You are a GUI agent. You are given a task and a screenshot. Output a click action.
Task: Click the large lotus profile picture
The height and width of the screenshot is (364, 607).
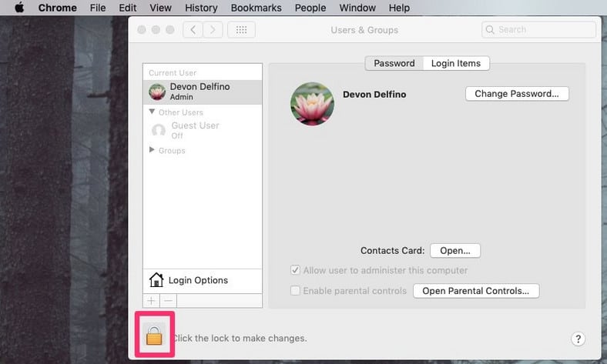(312, 104)
